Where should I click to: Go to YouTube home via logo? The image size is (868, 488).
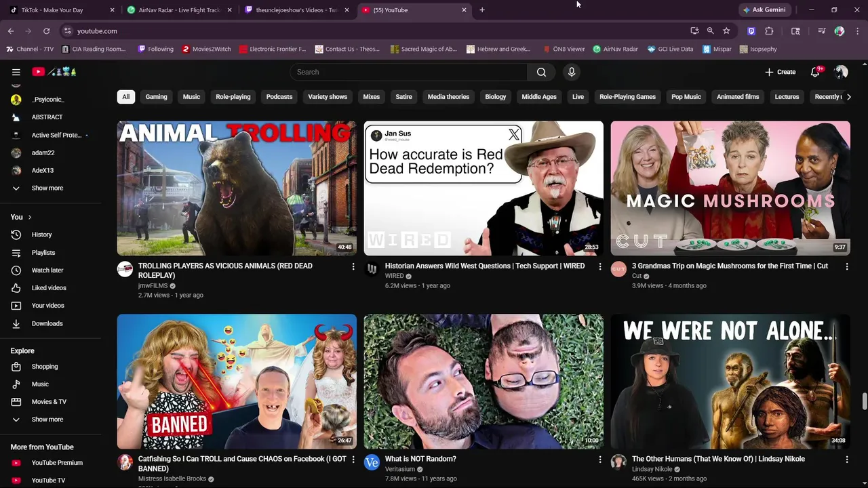[x=54, y=72]
